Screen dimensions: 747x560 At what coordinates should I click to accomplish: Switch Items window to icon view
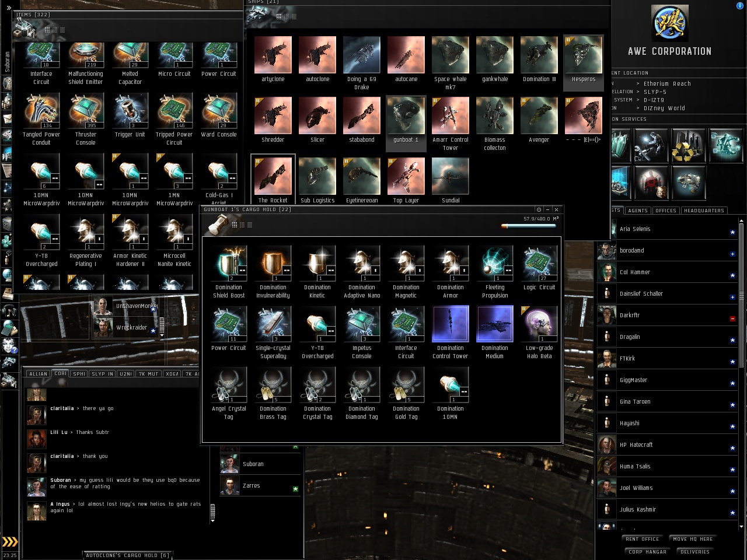[47, 30]
